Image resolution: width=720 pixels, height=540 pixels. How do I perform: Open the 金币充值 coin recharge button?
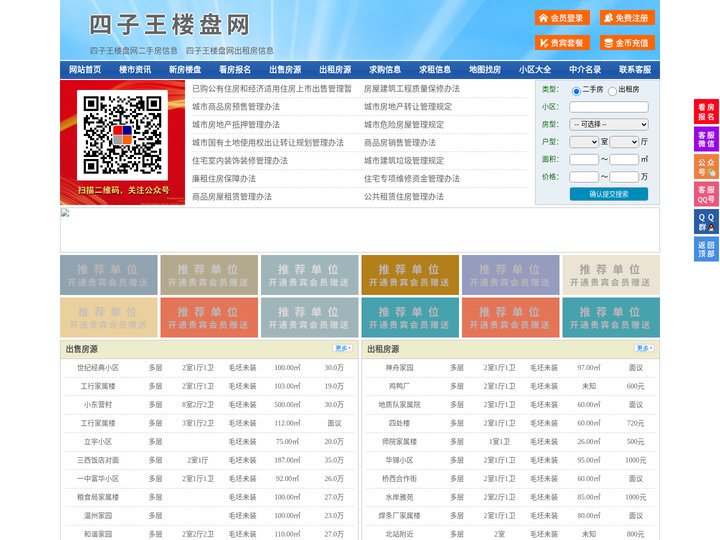pyautogui.click(x=627, y=43)
